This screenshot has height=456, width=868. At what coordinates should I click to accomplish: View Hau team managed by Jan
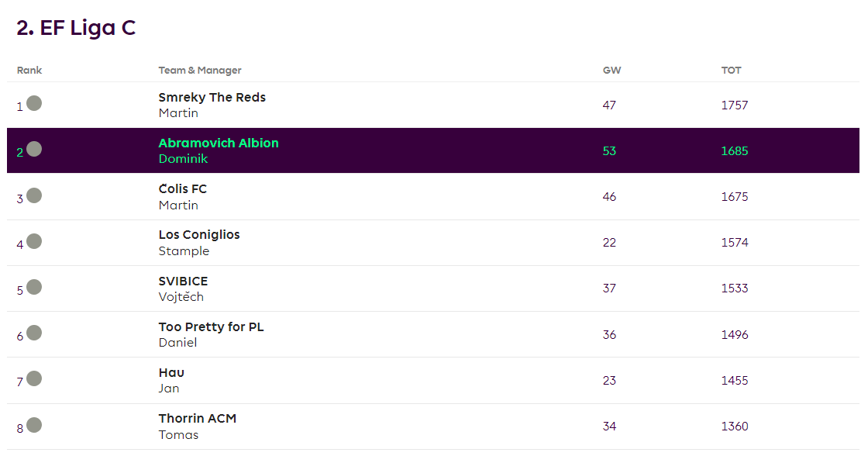click(x=171, y=373)
